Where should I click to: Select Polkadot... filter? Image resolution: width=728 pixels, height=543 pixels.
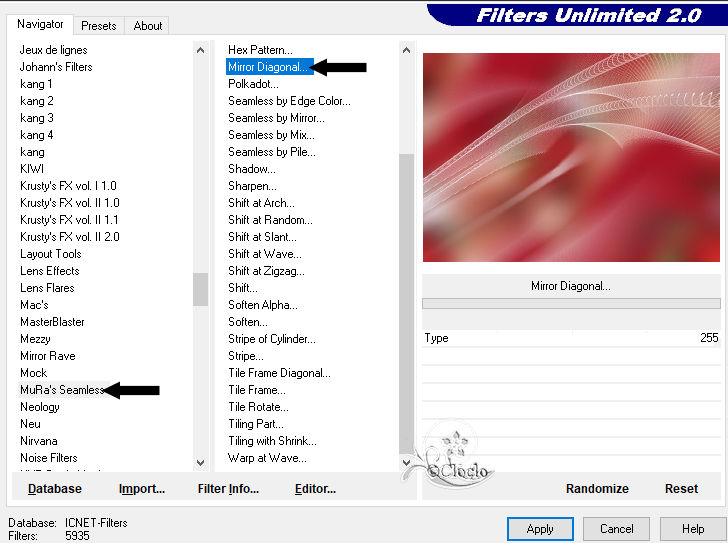253,84
